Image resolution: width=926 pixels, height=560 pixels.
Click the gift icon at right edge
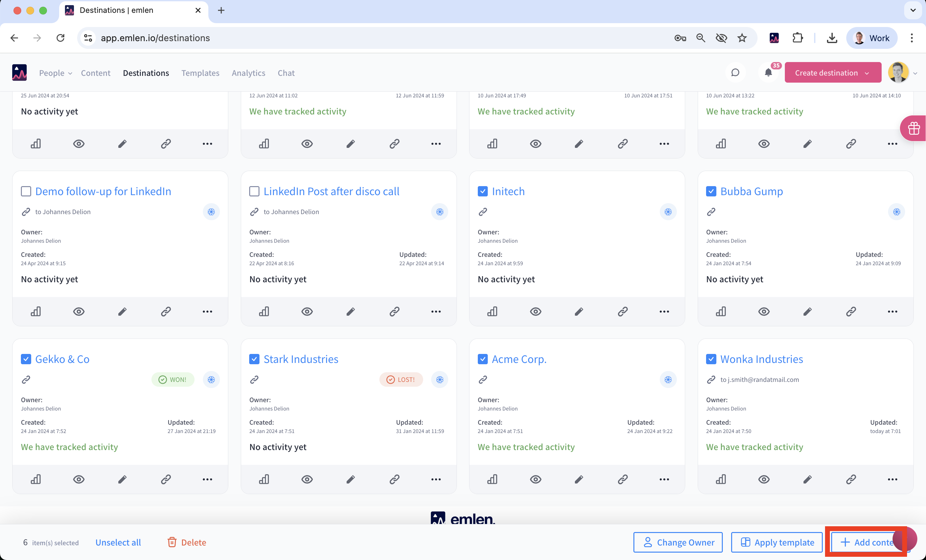pos(913,128)
